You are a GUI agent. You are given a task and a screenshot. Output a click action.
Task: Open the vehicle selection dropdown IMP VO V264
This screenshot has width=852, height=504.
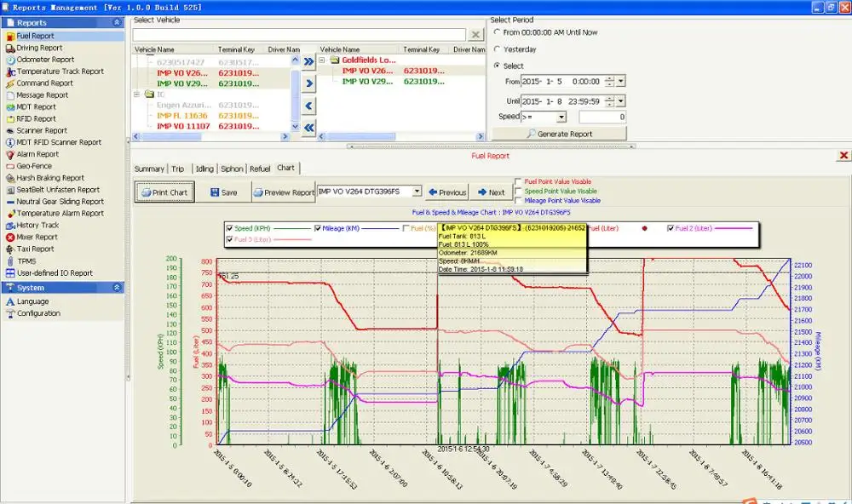point(416,192)
